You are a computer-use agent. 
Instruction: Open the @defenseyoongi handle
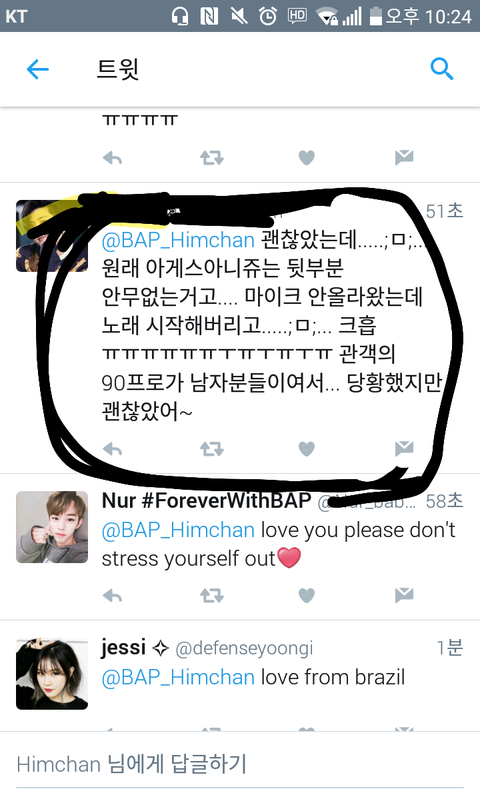tap(244, 648)
